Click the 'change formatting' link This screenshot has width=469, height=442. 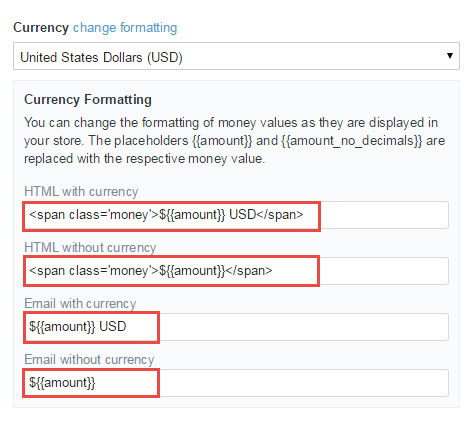click(125, 28)
